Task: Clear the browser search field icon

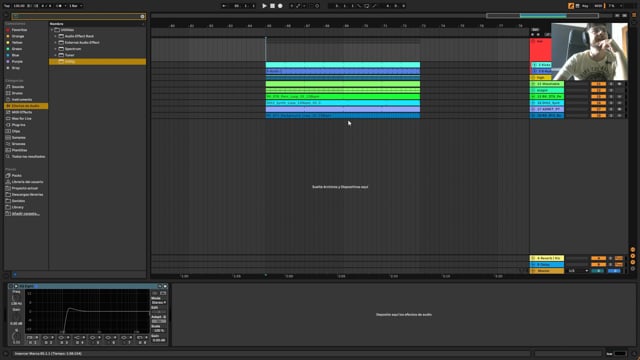Action: pyautogui.click(x=142, y=16)
